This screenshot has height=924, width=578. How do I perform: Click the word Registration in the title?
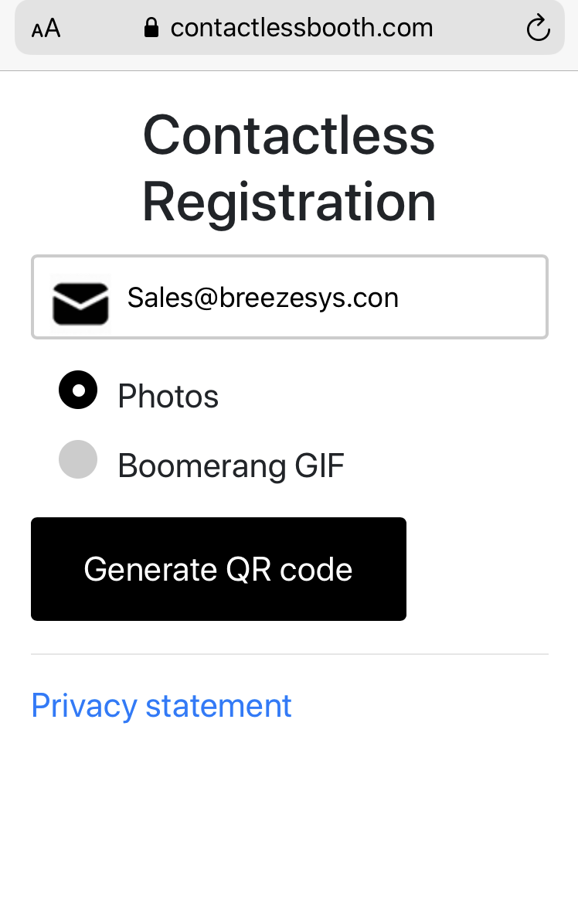click(289, 202)
